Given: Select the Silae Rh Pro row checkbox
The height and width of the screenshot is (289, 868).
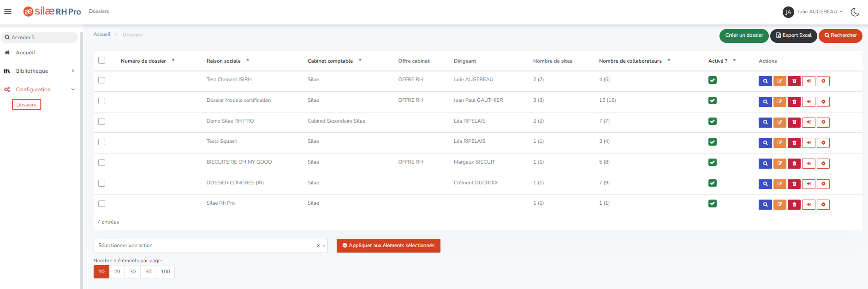Looking at the screenshot, I should tap(101, 204).
